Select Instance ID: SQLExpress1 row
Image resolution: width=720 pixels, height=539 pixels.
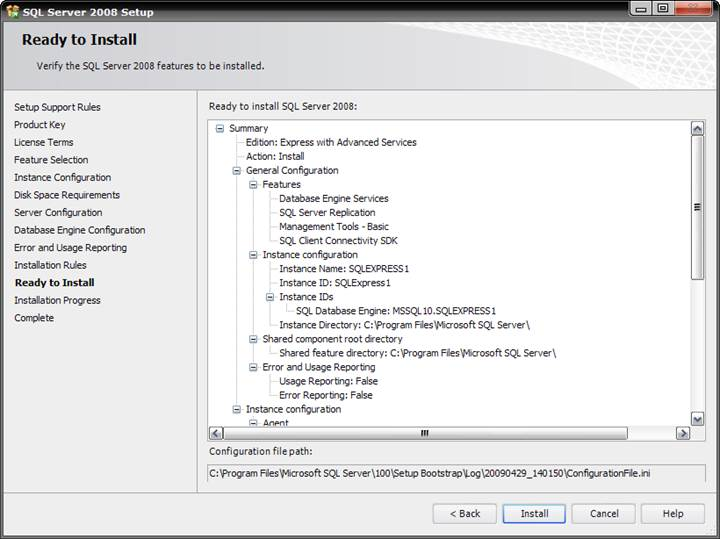point(335,283)
